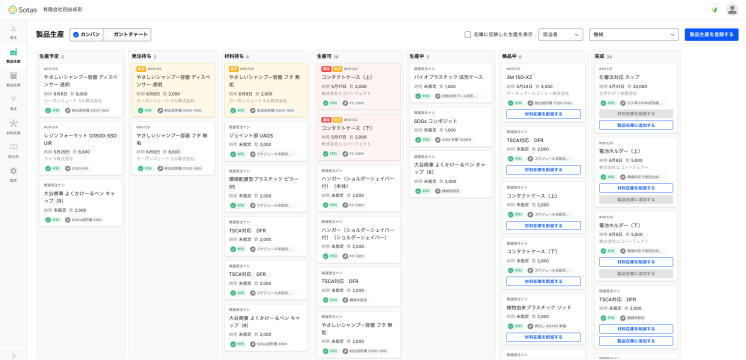
Task: Open the レジンフォーマット card in 生産予定
Action: pyautogui.click(x=80, y=149)
